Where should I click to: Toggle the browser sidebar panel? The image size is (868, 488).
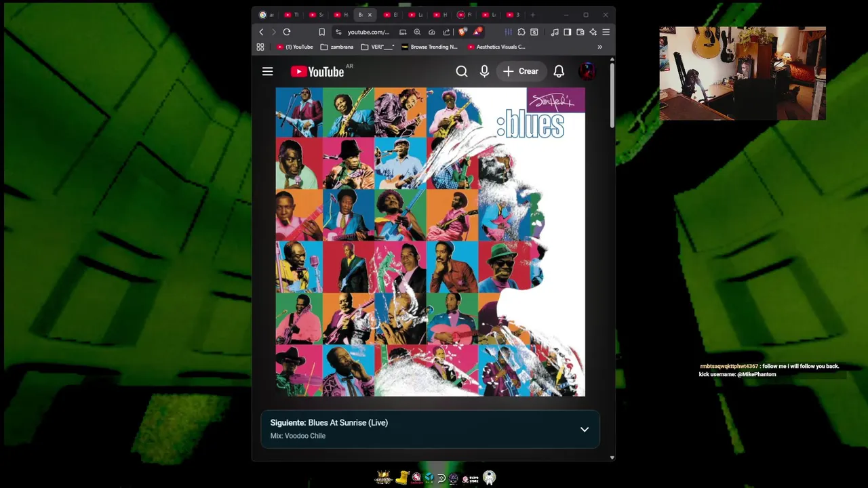[567, 32]
